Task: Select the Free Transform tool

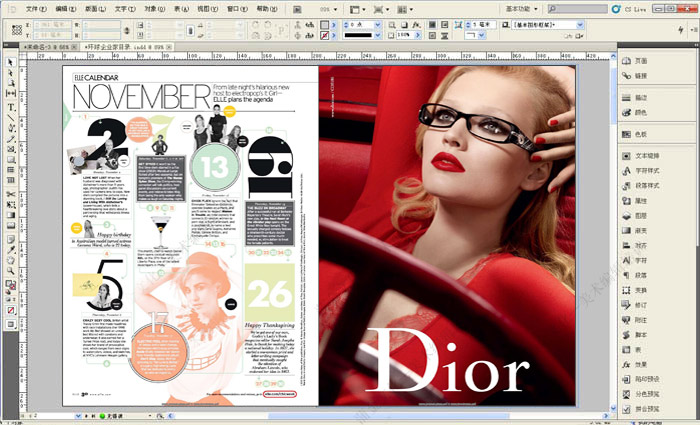Action: (x=11, y=205)
